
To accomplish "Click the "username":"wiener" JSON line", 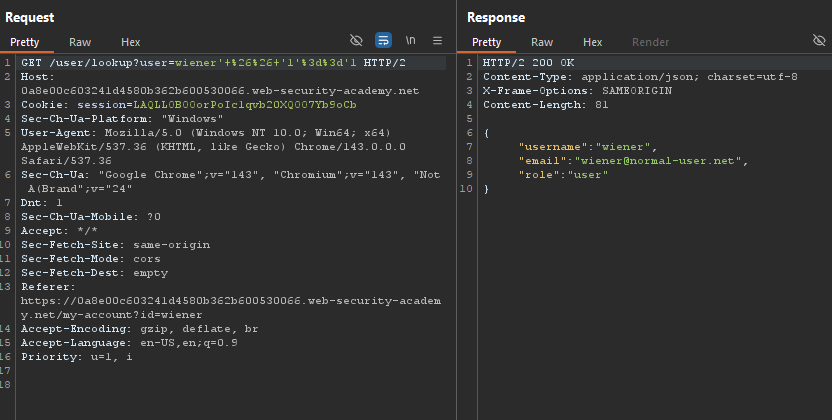I will [588, 147].
